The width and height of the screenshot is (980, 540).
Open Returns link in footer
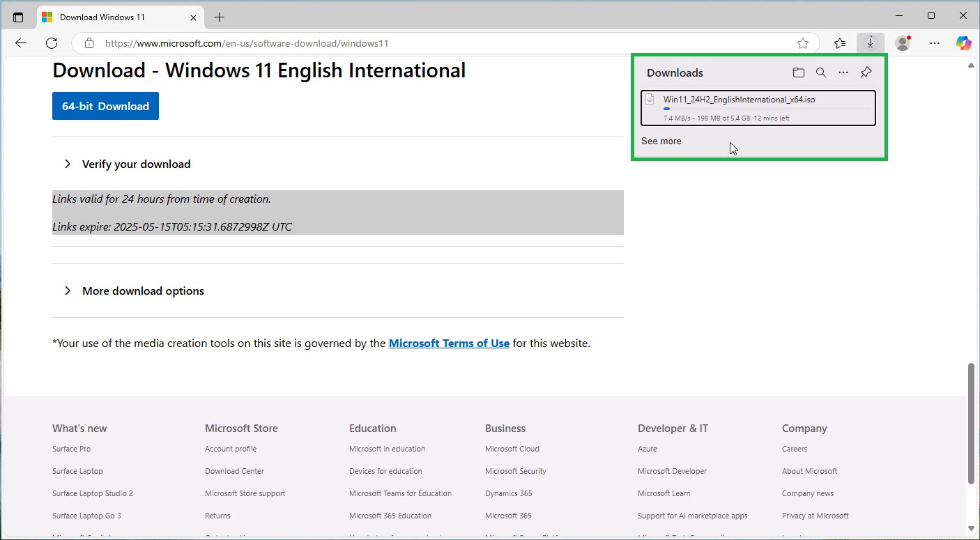[x=217, y=516]
